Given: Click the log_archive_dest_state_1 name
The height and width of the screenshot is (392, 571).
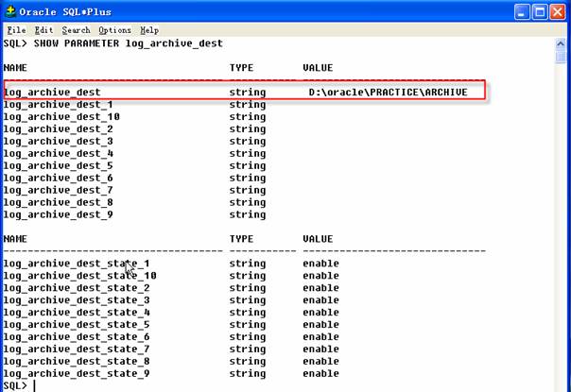Looking at the screenshot, I should pyautogui.click(x=77, y=264).
